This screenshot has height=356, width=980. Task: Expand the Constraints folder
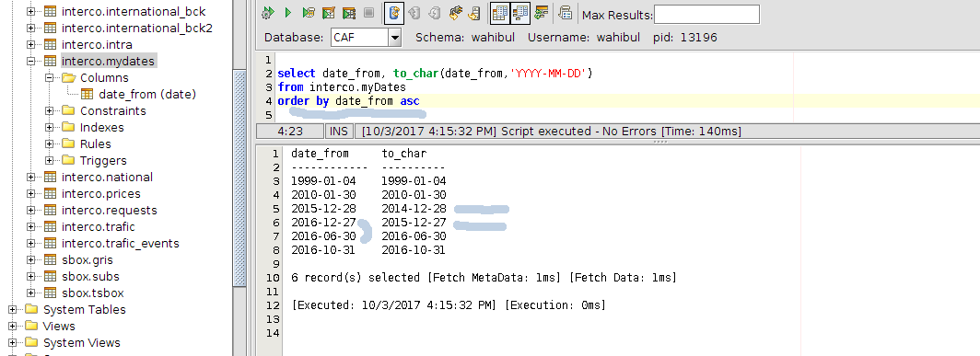(x=50, y=110)
